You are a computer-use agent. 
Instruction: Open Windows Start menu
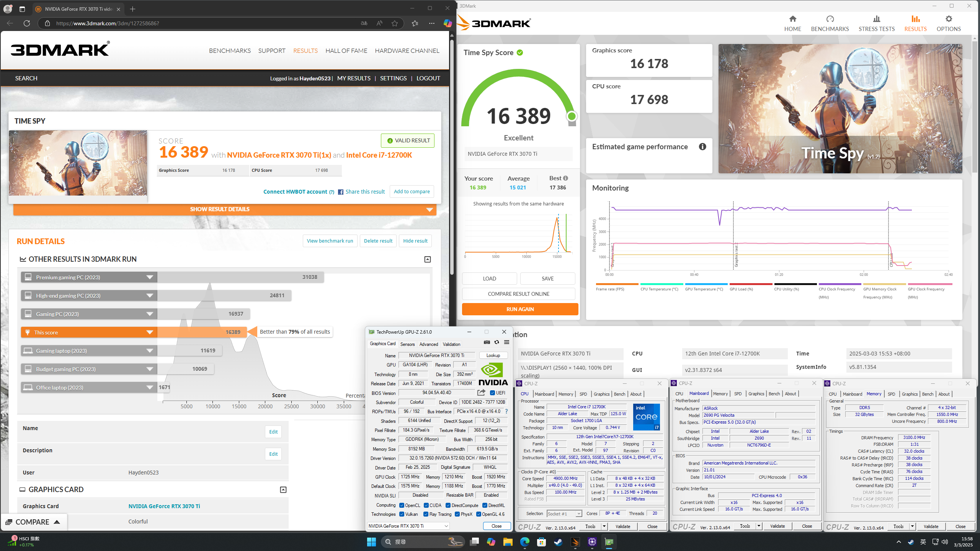pos(371,542)
